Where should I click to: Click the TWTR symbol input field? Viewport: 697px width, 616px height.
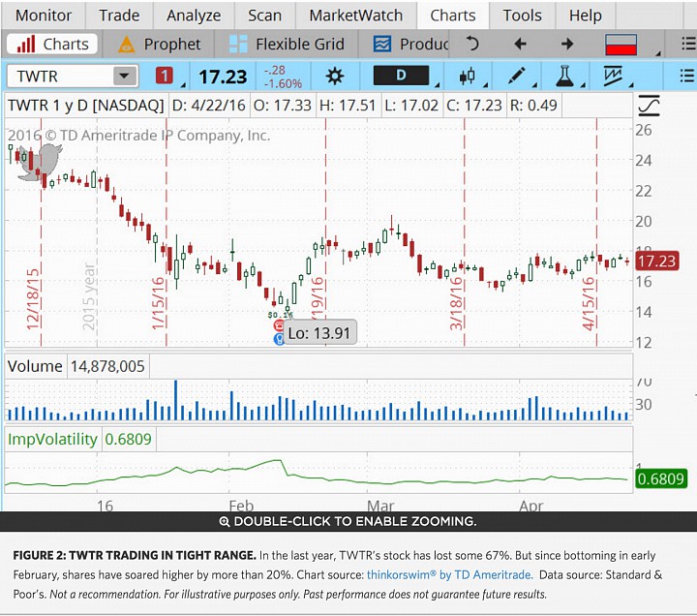[x=60, y=77]
